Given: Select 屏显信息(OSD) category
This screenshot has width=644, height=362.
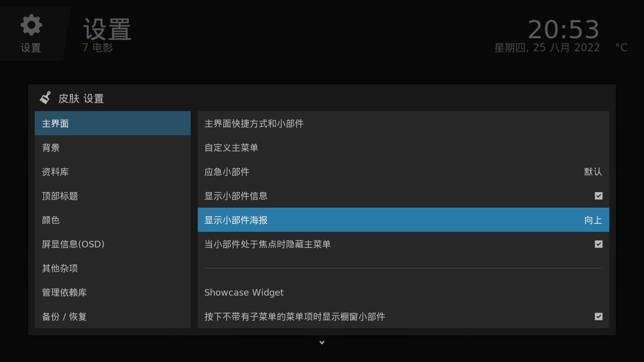Looking at the screenshot, I should tap(113, 244).
